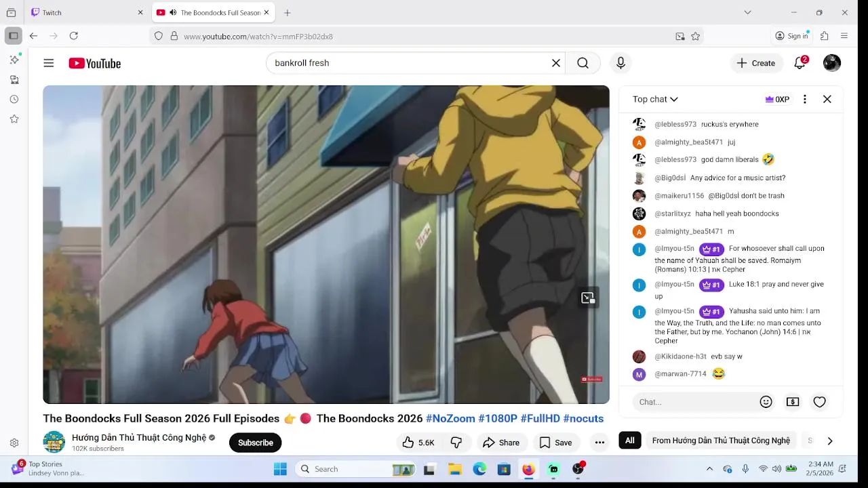
Task: Open the channel avatar thumbnail
Action: (x=54, y=442)
